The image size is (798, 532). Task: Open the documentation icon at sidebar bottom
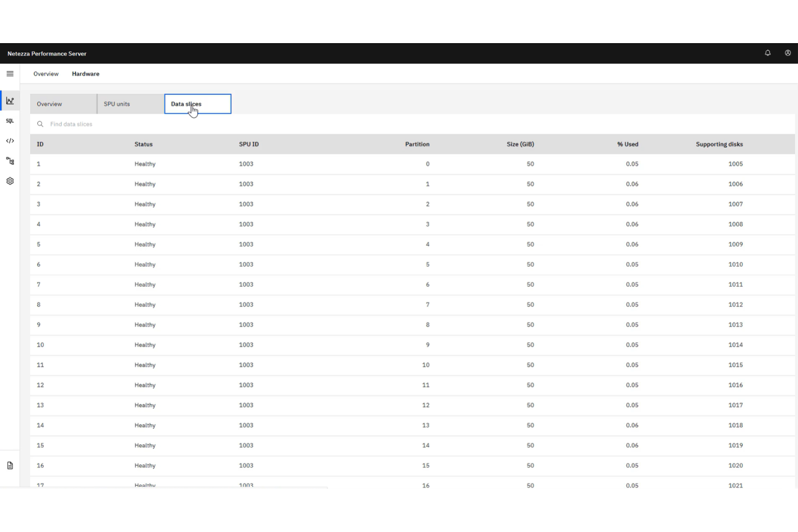click(x=10, y=464)
